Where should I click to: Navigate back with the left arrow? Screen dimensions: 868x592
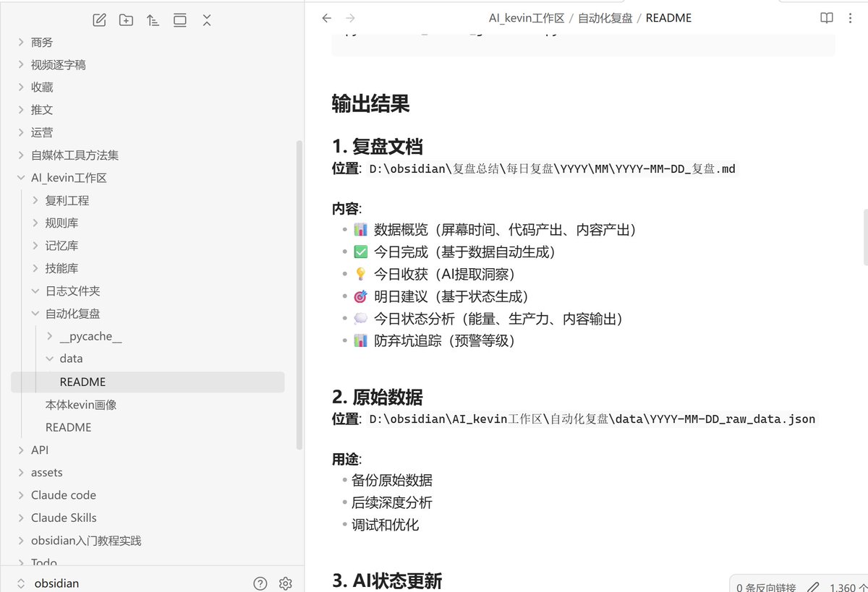pos(327,18)
